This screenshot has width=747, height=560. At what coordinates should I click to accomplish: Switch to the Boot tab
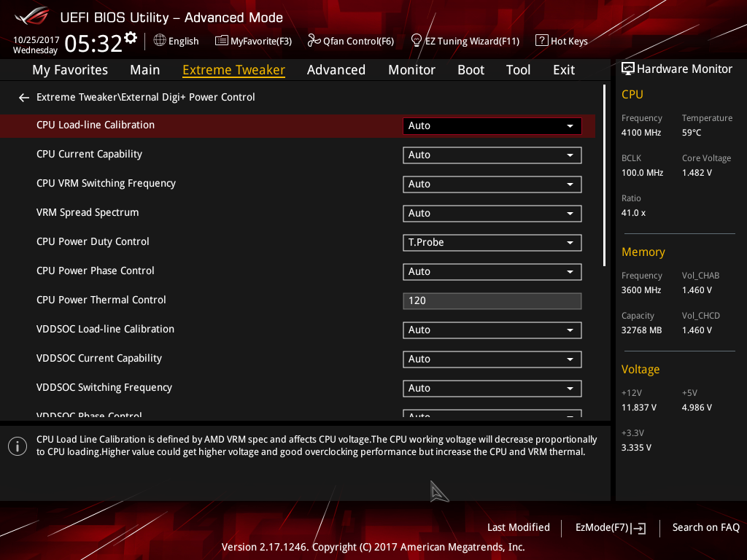pyautogui.click(x=471, y=70)
